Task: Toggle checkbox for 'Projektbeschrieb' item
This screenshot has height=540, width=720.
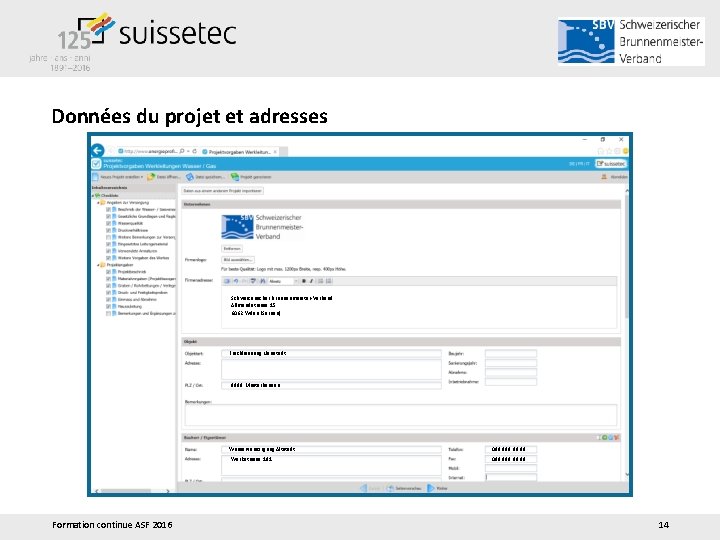Action: [108, 272]
